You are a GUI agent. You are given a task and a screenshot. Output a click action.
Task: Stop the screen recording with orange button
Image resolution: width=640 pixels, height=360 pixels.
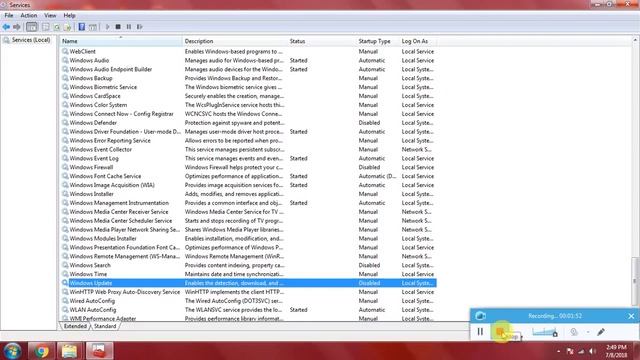pyautogui.click(x=500, y=332)
